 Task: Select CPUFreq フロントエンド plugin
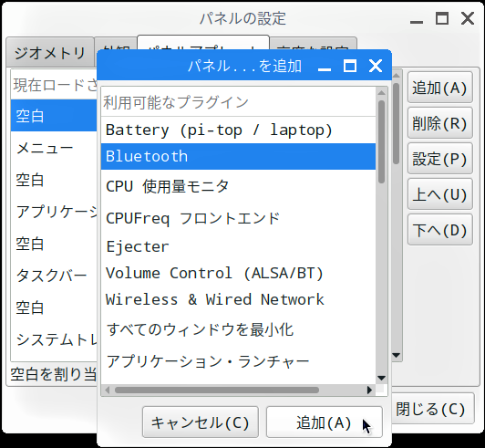(238, 218)
